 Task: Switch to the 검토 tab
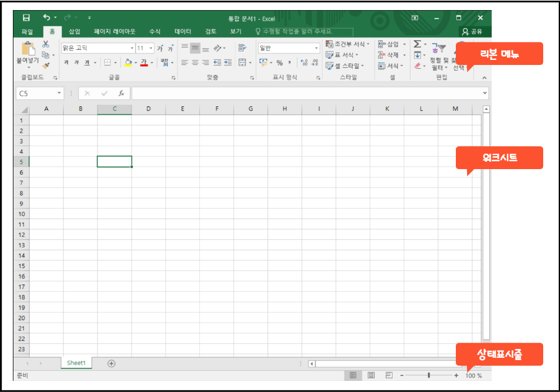(211, 31)
